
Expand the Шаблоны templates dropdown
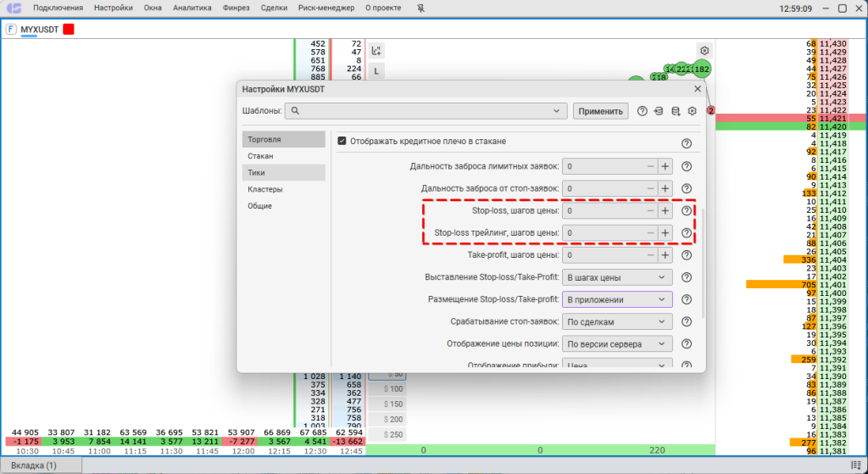(557, 111)
